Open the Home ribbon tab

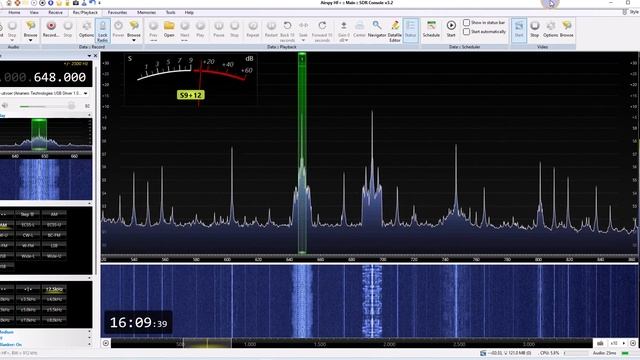(x=14, y=13)
